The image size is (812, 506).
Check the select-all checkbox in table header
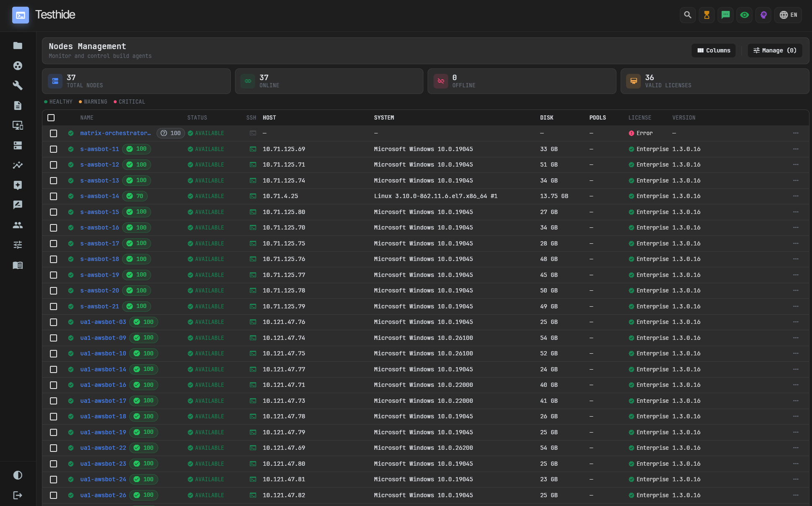(x=51, y=117)
